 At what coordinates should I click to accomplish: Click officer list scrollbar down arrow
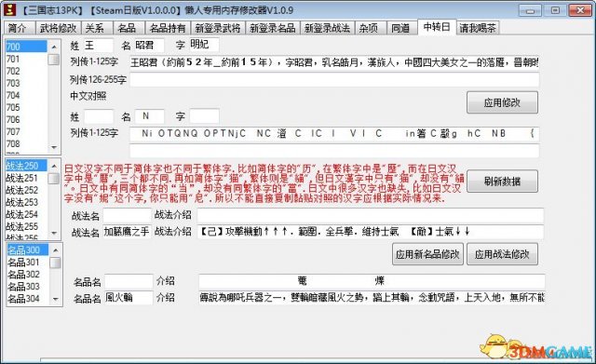(54, 147)
